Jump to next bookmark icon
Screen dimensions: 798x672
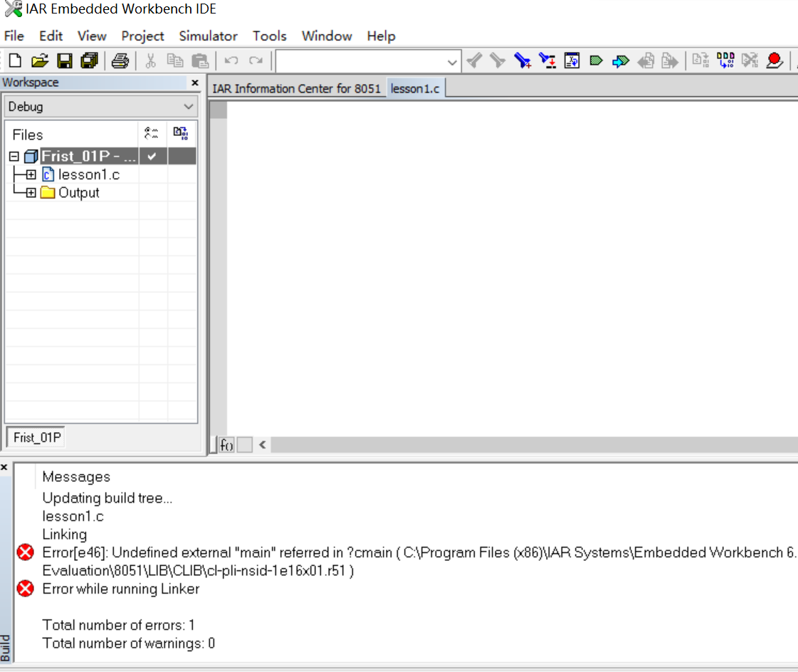[x=620, y=62]
